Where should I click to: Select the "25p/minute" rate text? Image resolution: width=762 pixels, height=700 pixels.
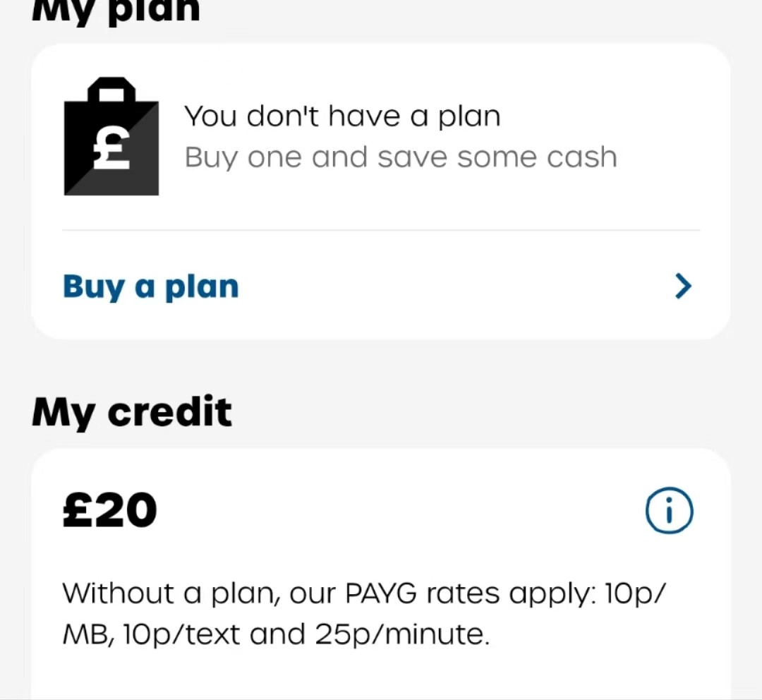[402, 635]
